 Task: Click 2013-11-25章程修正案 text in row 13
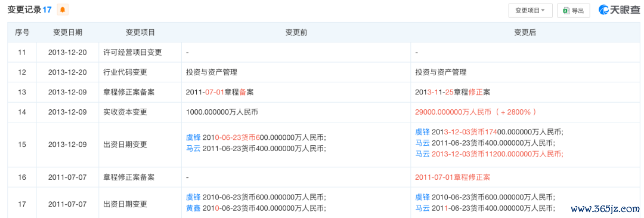[453, 92]
